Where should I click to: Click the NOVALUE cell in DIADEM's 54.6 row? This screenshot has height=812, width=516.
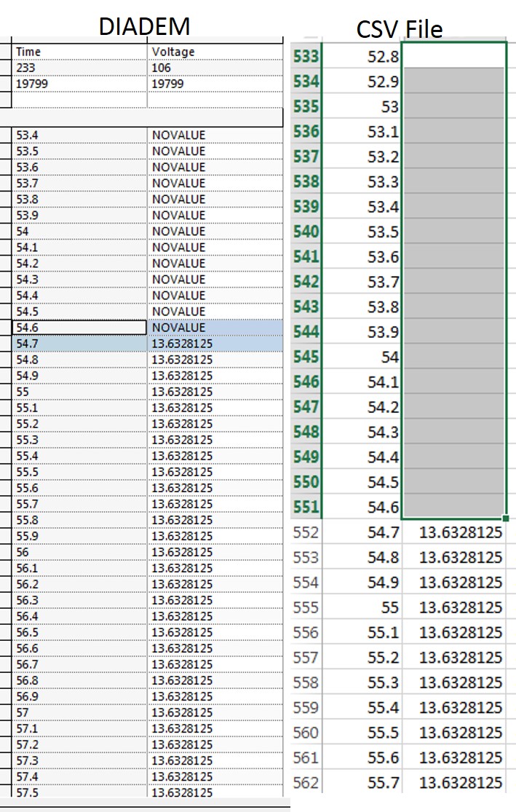coord(215,328)
